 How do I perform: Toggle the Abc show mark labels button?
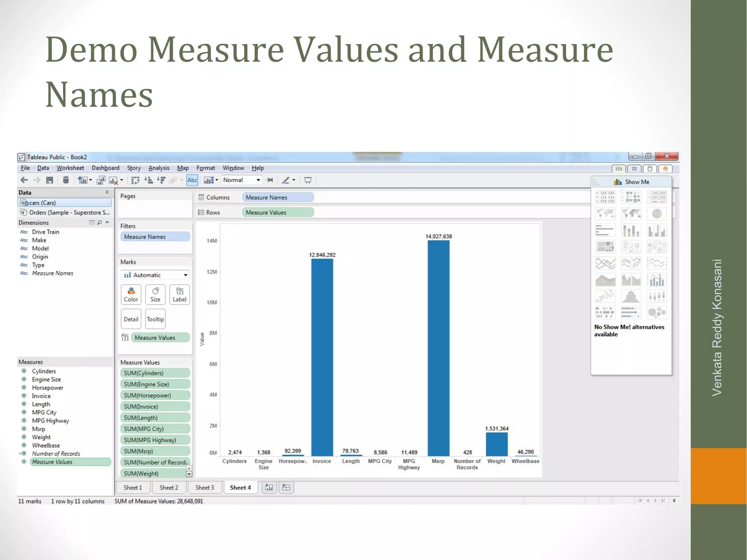[x=192, y=180]
